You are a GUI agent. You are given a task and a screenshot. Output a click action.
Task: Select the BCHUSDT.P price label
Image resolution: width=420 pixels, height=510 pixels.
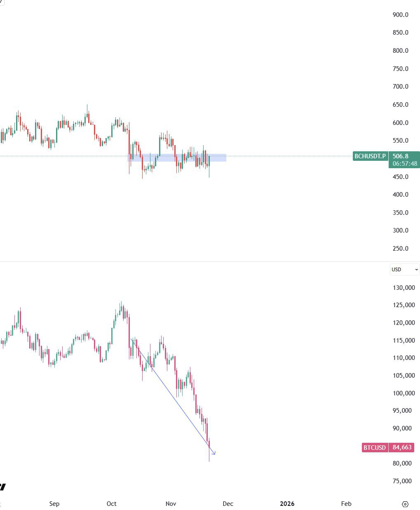coord(370,156)
